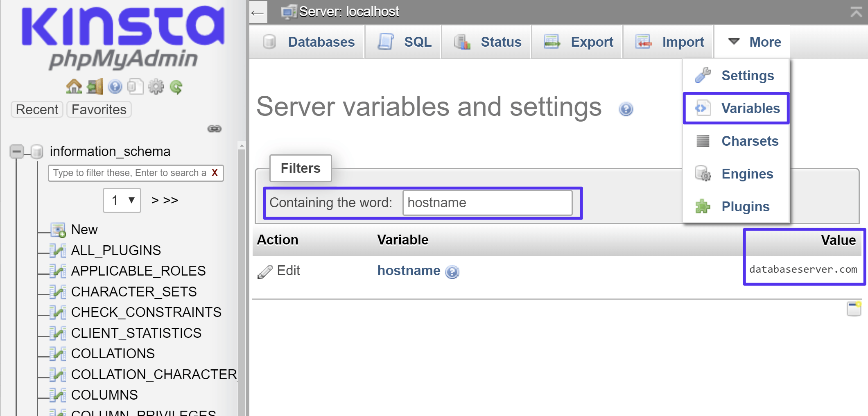868x416 pixels.
Task: Open the SQL tab in the main toolbar
Action: 417,41
